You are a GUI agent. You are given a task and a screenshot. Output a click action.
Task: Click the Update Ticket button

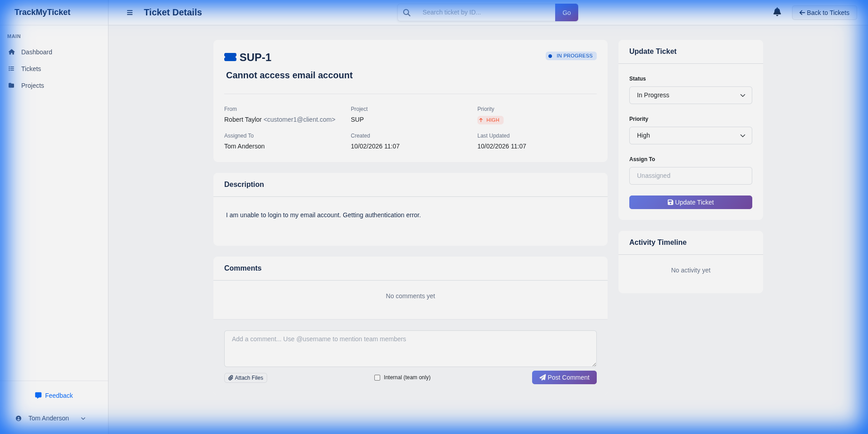pos(691,202)
